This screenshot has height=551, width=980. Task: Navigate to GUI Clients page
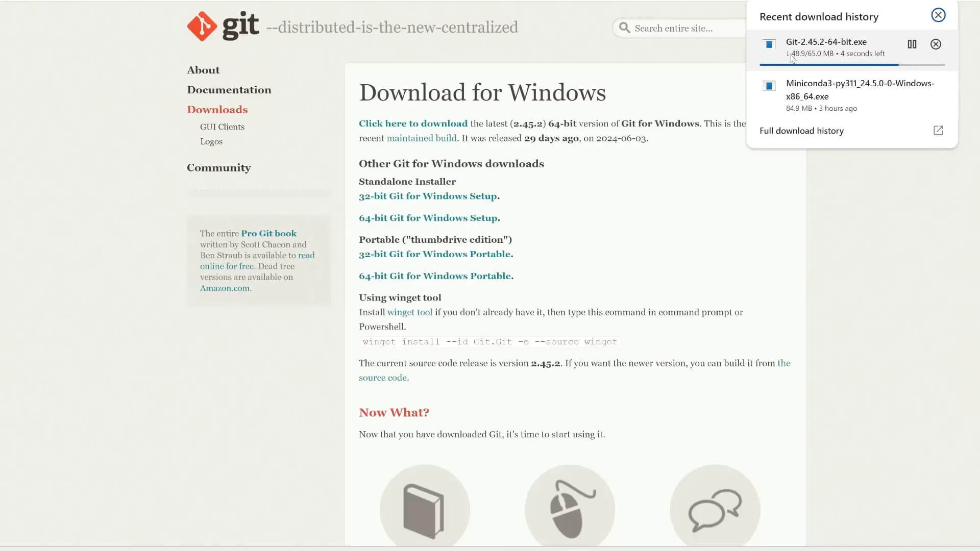(222, 127)
